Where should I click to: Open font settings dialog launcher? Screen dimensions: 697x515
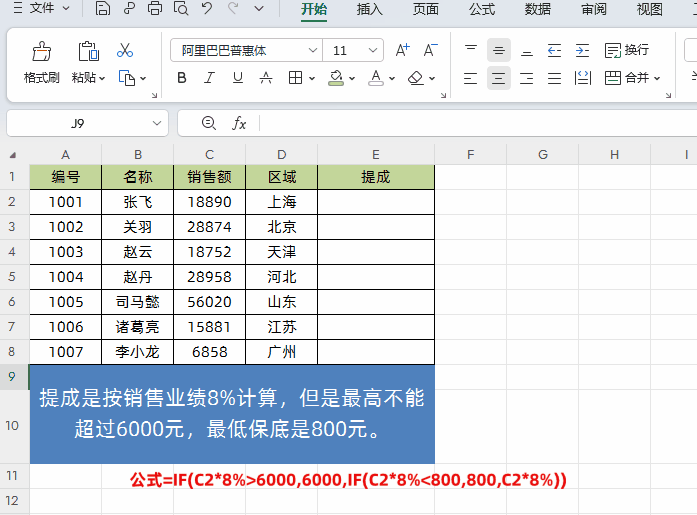tap(443, 95)
